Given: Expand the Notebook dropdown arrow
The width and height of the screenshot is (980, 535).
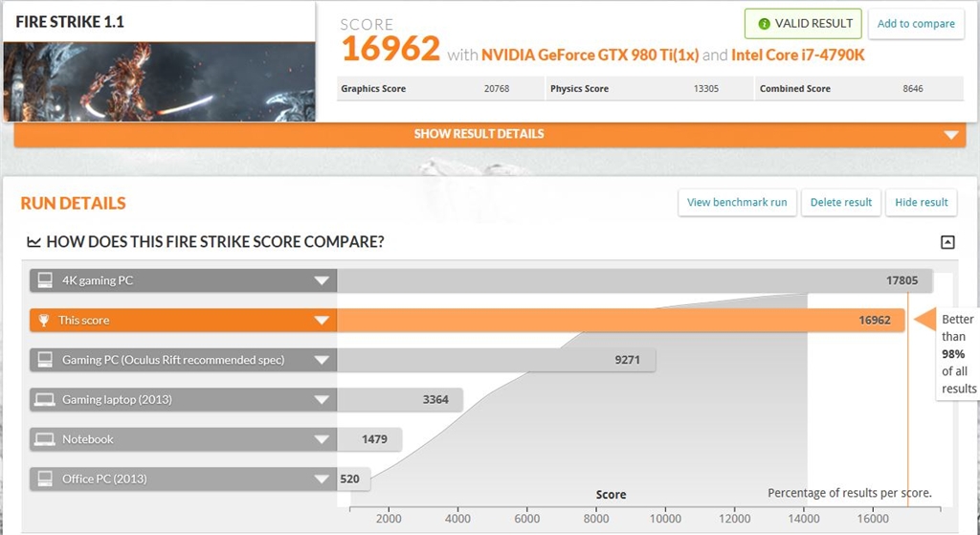Looking at the screenshot, I should (322, 439).
